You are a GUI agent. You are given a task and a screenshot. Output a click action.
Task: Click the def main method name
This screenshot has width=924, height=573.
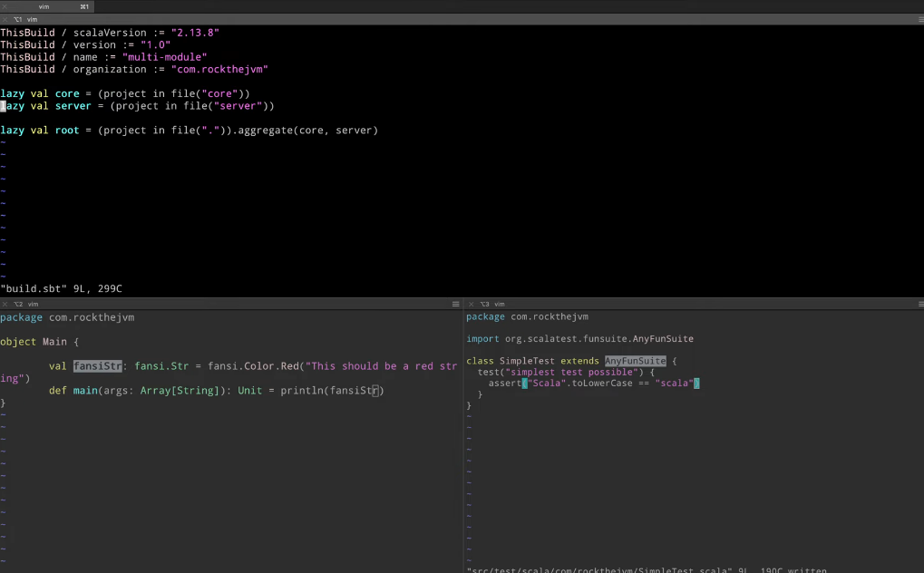click(x=85, y=390)
